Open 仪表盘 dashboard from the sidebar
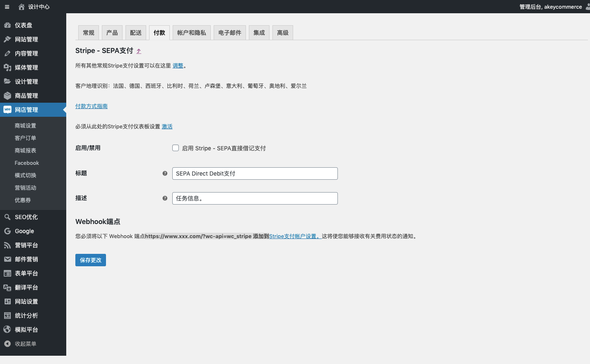 [24, 25]
